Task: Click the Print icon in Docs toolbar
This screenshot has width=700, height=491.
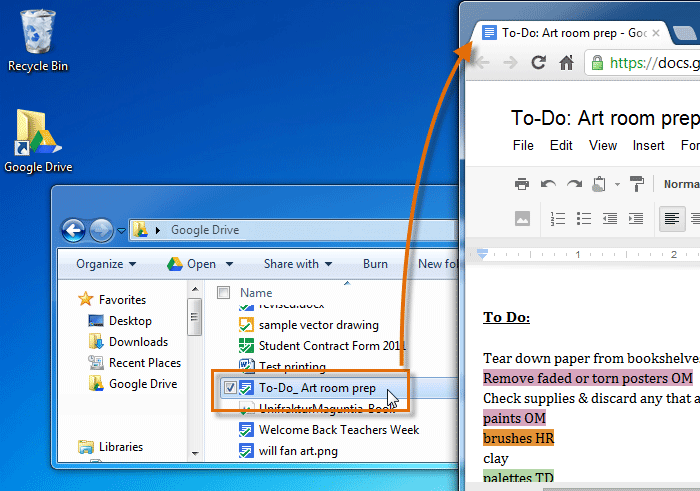Action: click(x=522, y=184)
